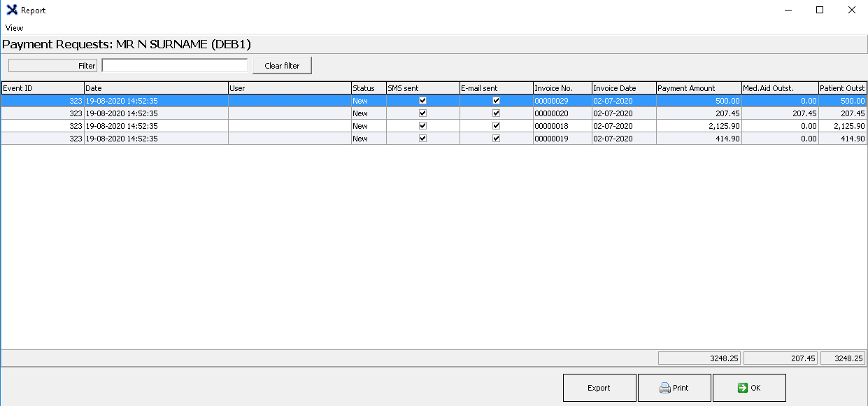Click the Export button

pos(599,388)
